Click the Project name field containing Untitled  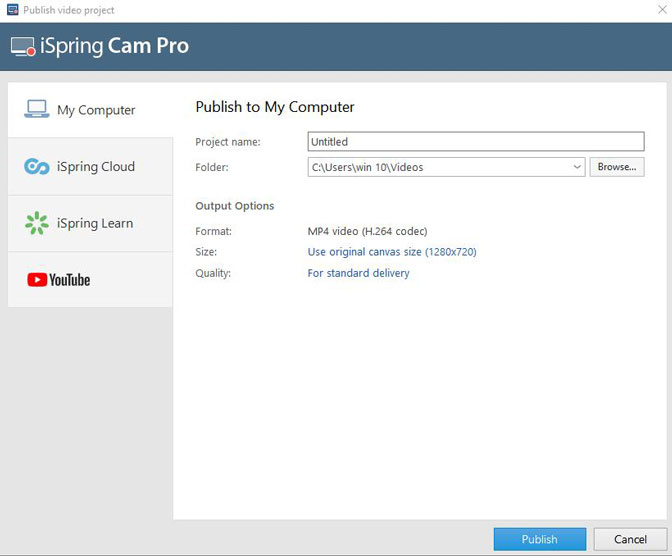tap(476, 141)
